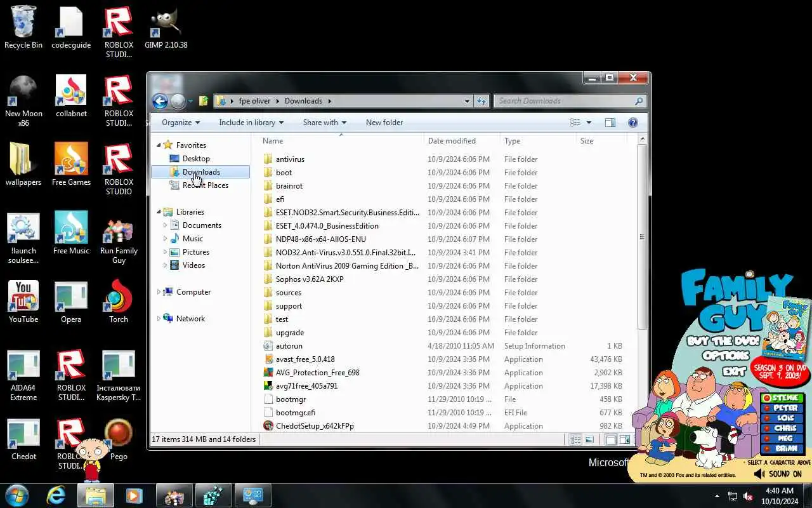Screen dimensions: 812x508
Task: Open the address bar history dropdown
Action: pyautogui.click(x=467, y=101)
